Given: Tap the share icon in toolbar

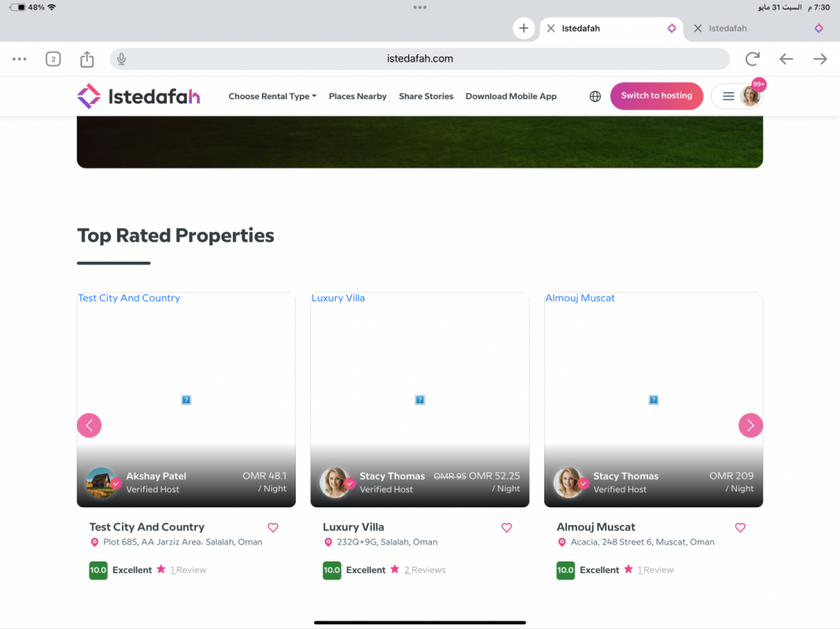Looking at the screenshot, I should 87,59.
